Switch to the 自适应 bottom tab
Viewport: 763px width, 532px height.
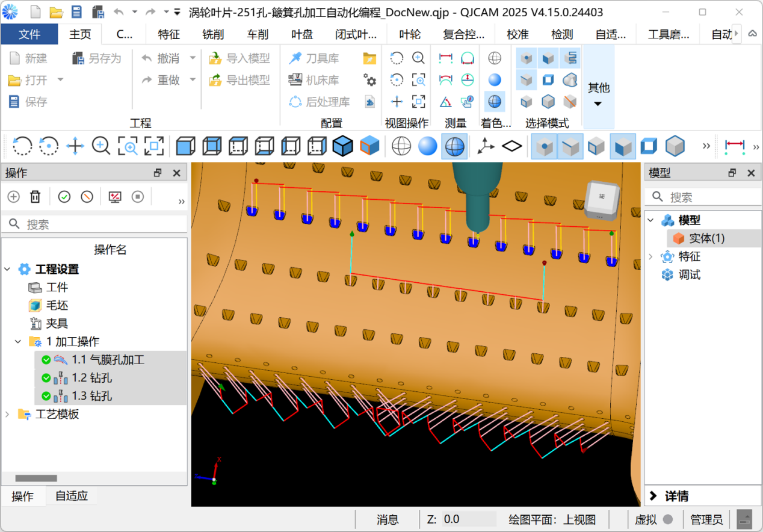(x=72, y=496)
